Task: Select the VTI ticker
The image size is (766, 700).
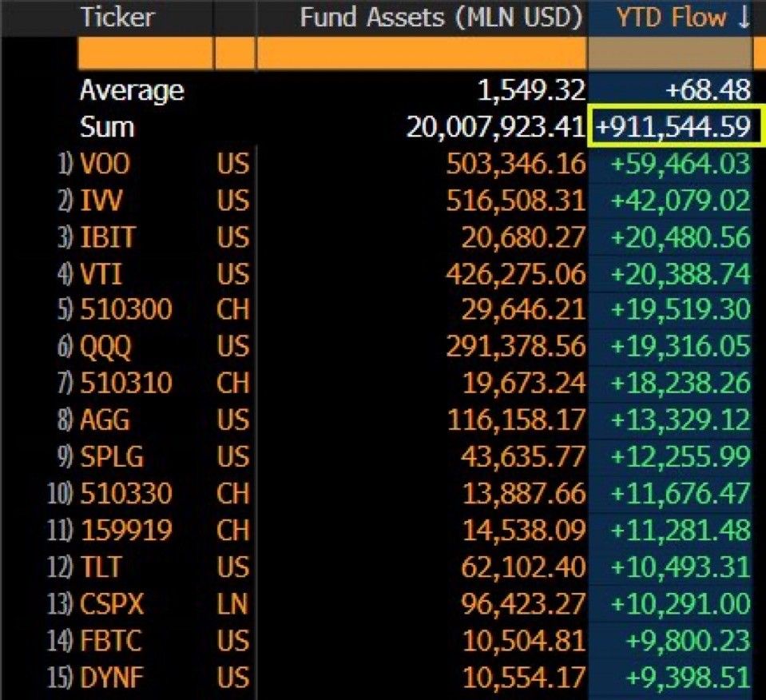Action: point(100,274)
